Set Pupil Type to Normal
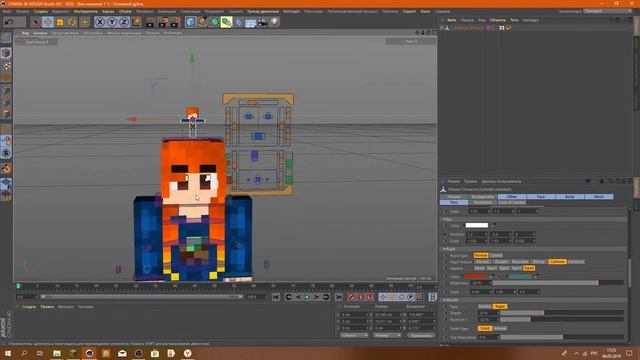Screen dimensions: 640x360 click(481, 256)
